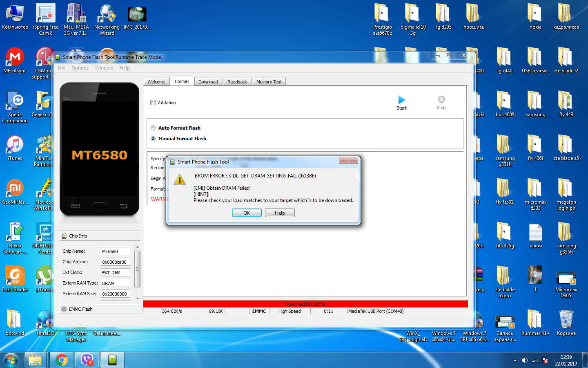Launch Google Chrome from the taskbar
Screen dimensions: 588x368
tap(62, 360)
